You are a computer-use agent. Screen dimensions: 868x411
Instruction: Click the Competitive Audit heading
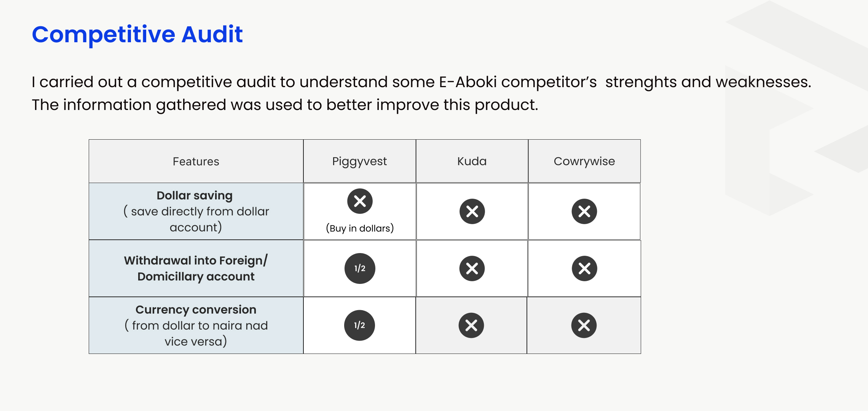click(x=137, y=34)
